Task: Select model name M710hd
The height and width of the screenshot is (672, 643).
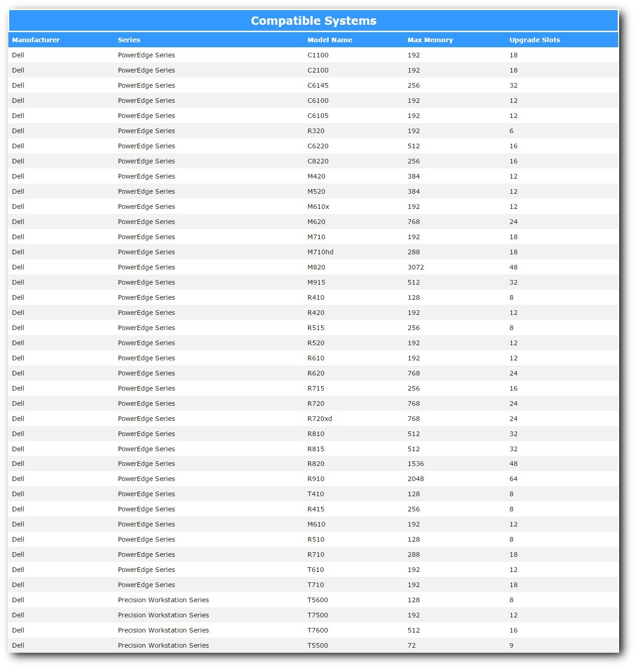Action: pos(320,252)
